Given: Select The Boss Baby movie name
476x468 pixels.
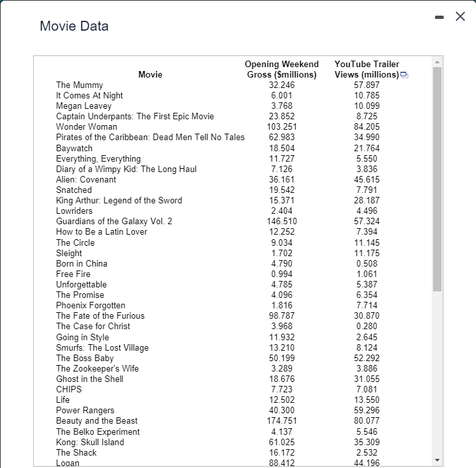Looking at the screenshot, I should point(85,358).
